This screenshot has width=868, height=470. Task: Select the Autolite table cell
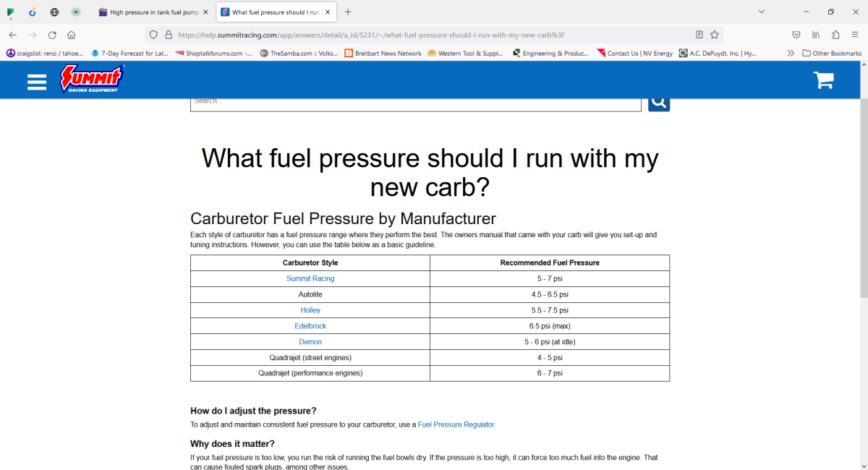pos(310,294)
